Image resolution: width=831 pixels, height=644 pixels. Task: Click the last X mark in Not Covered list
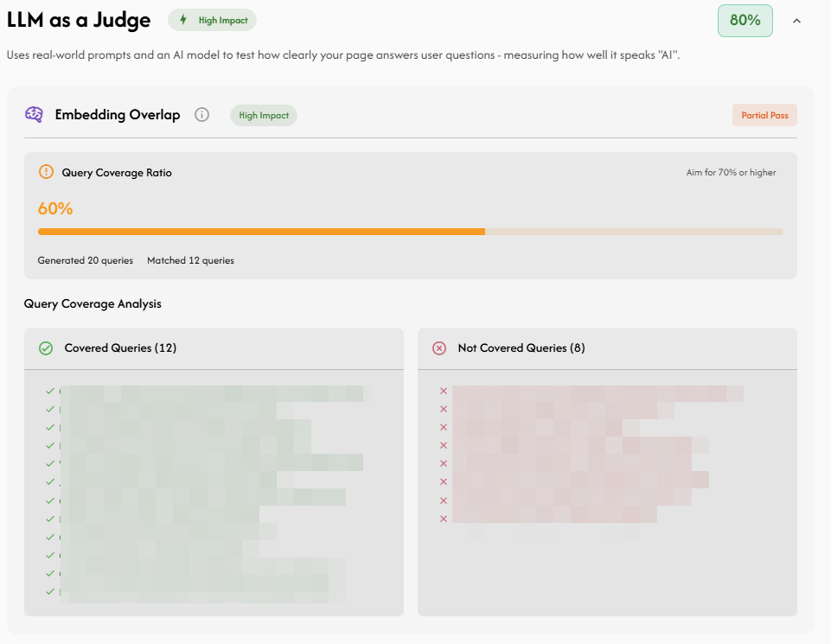[444, 519]
